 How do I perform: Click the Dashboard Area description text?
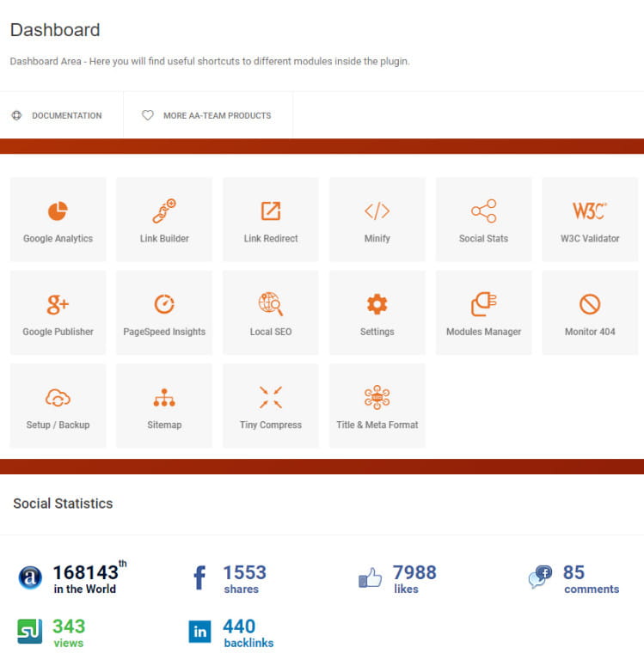click(x=210, y=61)
